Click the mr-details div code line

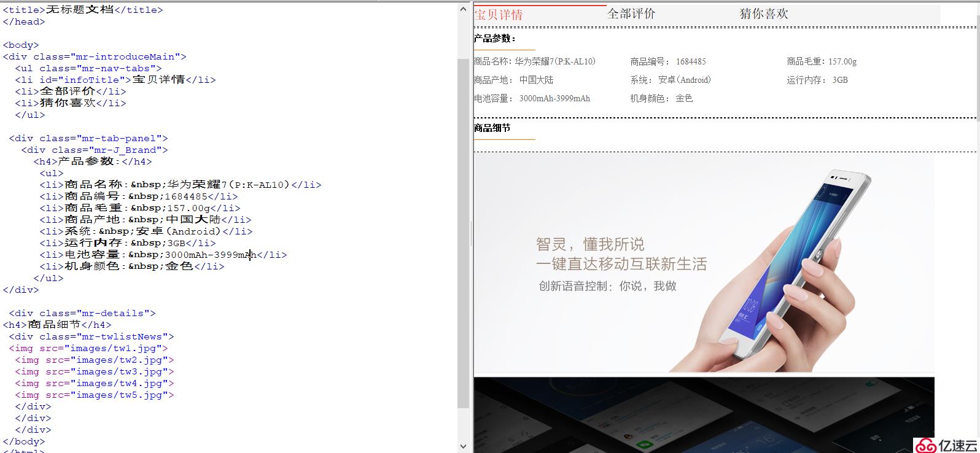pos(82,313)
